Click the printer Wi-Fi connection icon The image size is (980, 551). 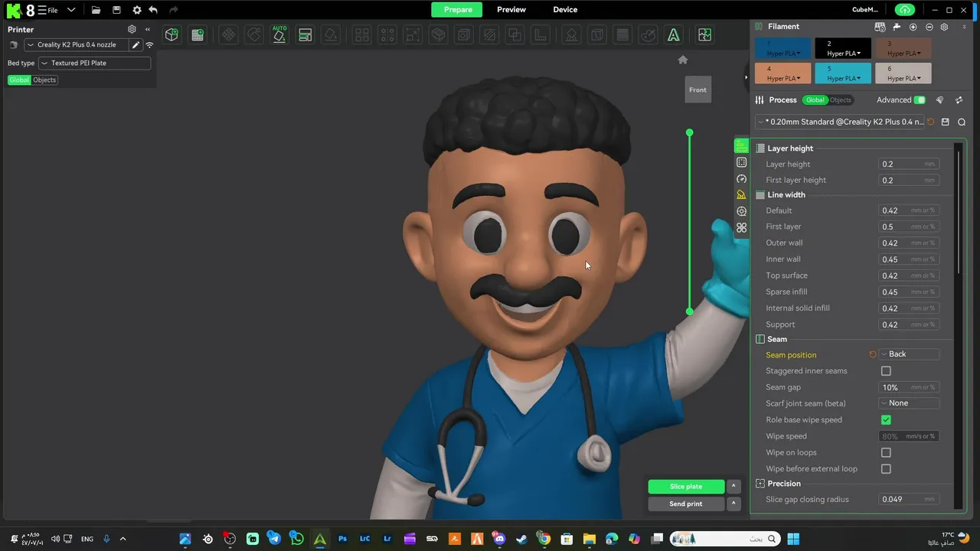(x=149, y=44)
